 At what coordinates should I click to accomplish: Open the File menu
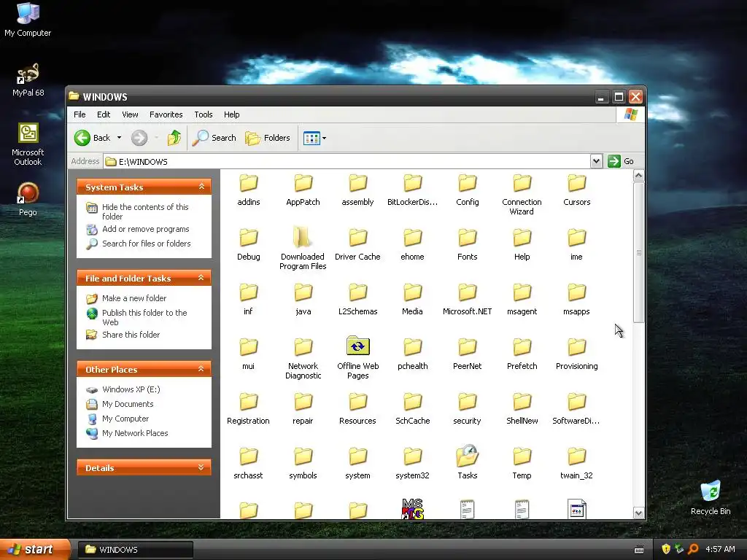click(80, 114)
